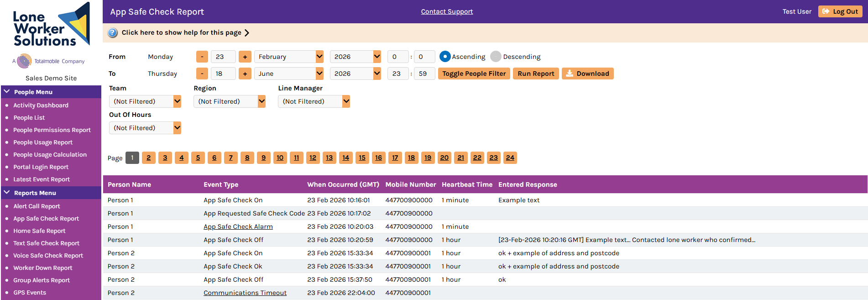Viewport: 868px width, 300px height.
Task: Open the App Safe Check Alarm link
Action: [238, 226]
